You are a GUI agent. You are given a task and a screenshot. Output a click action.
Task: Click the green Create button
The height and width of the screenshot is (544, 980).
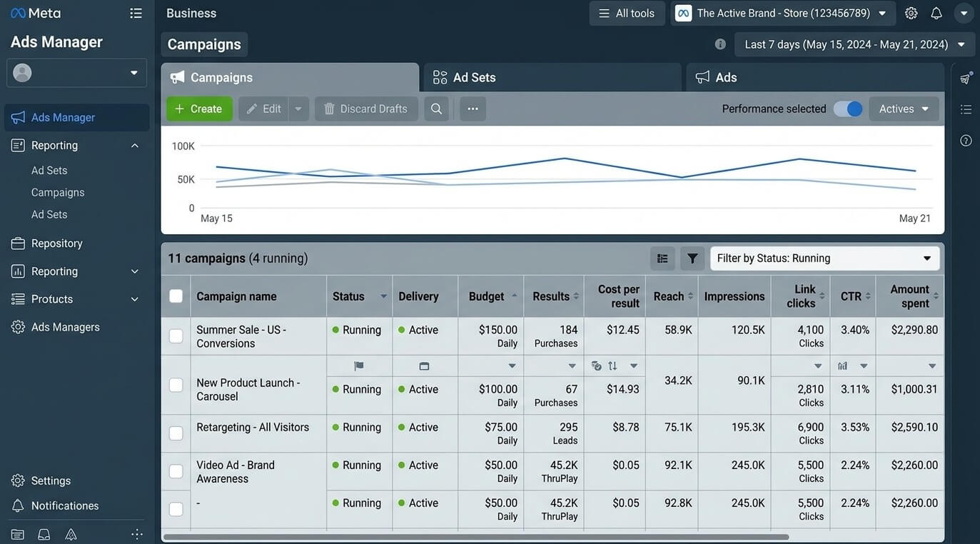point(199,109)
